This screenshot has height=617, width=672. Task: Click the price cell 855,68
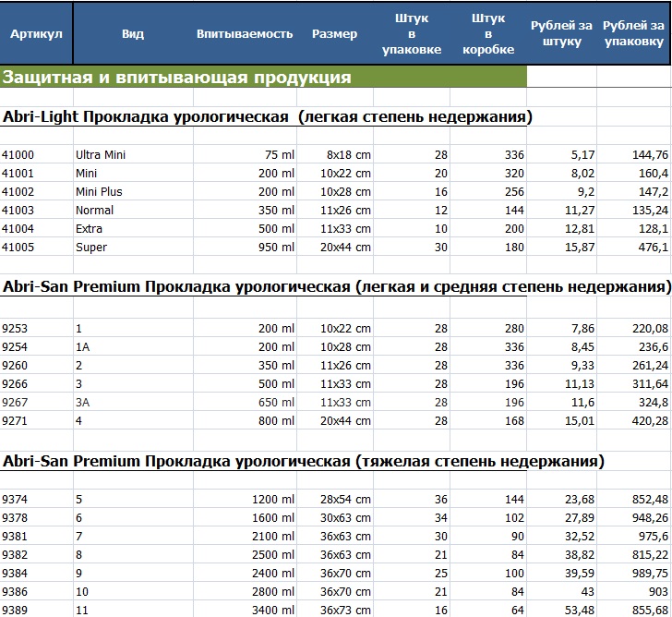[634, 610]
